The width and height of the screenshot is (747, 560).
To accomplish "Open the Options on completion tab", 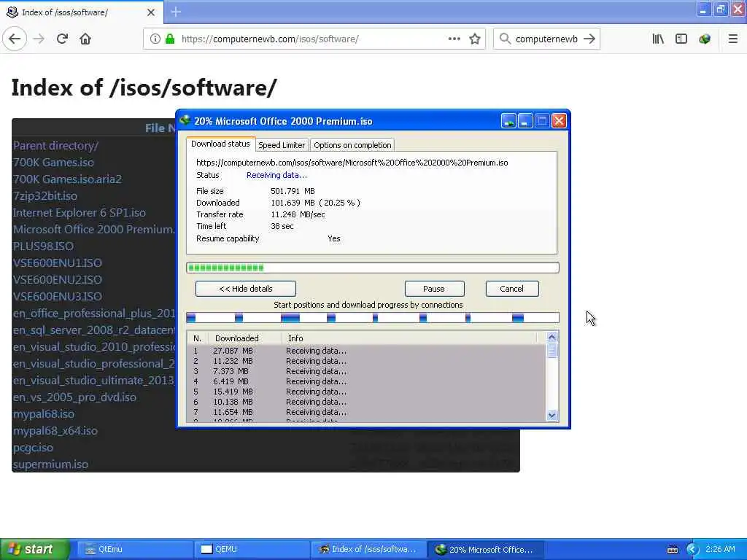I will point(352,145).
